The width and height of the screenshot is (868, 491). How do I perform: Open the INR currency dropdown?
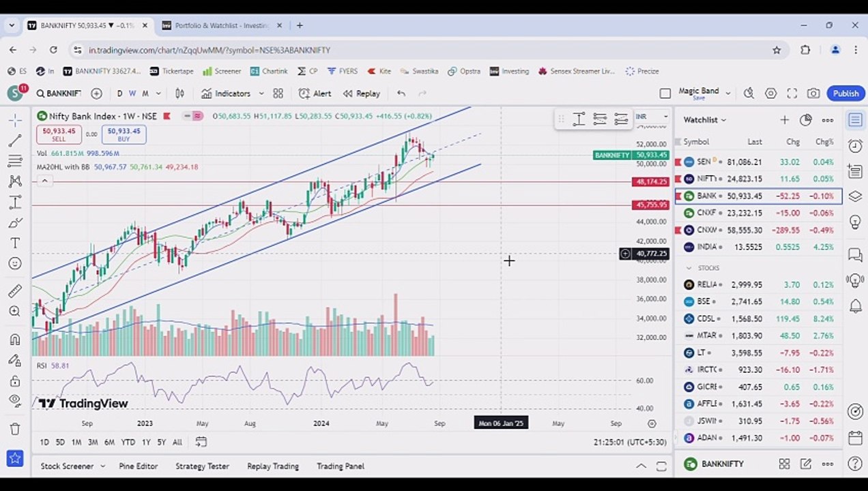(652, 117)
